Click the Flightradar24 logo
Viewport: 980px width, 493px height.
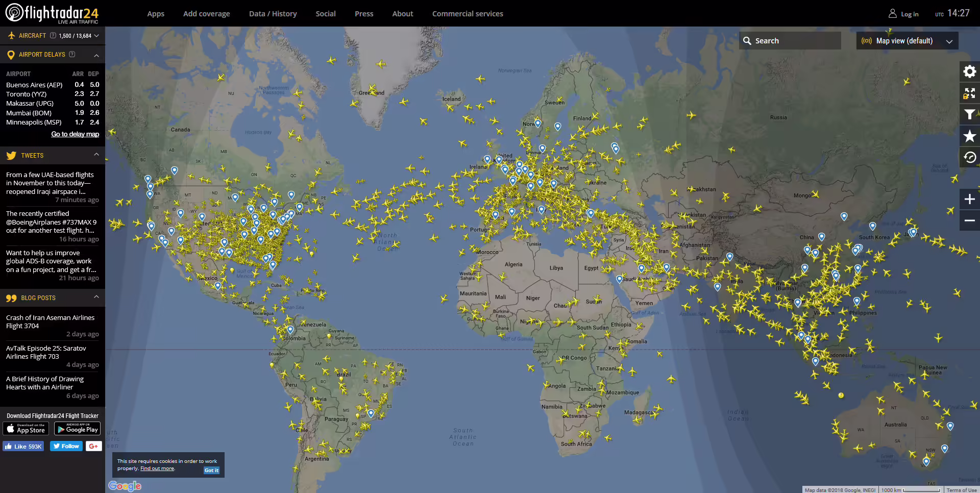pyautogui.click(x=52, y=13)
